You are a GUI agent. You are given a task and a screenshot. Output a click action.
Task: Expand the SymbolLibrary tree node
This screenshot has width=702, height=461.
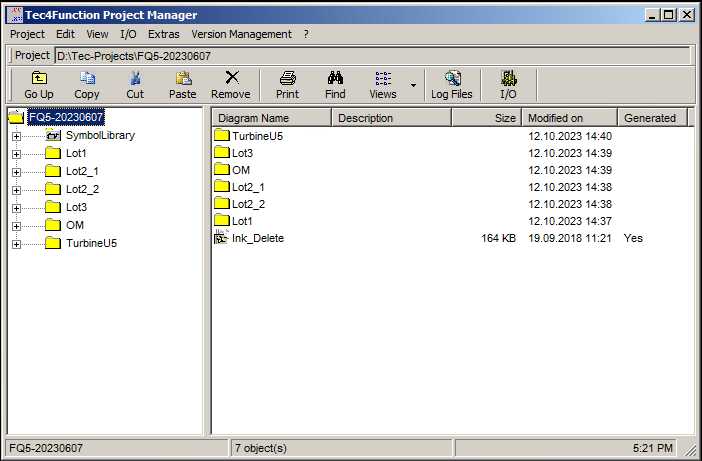[16, 136]
